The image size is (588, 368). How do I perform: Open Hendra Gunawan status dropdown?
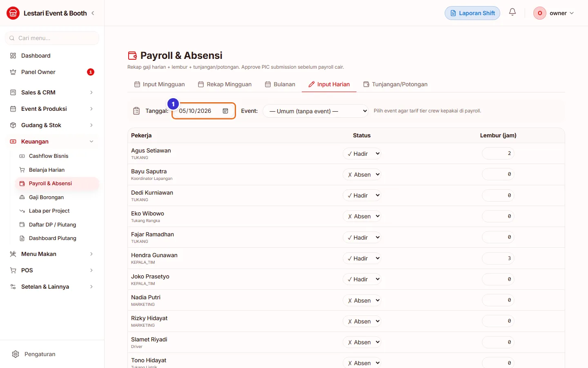click(x=362, y=258)
